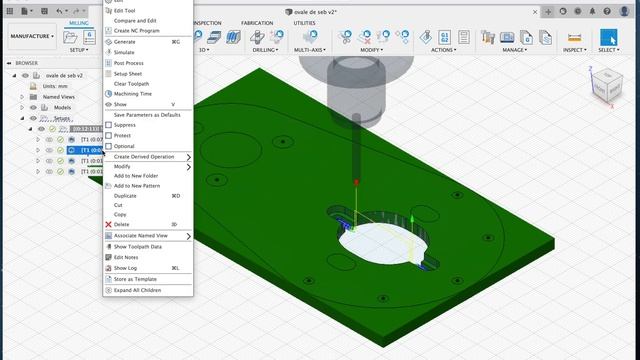Expand the Models tree node
Viewport: 640px width, 360px height.
(x=22, y=107)
